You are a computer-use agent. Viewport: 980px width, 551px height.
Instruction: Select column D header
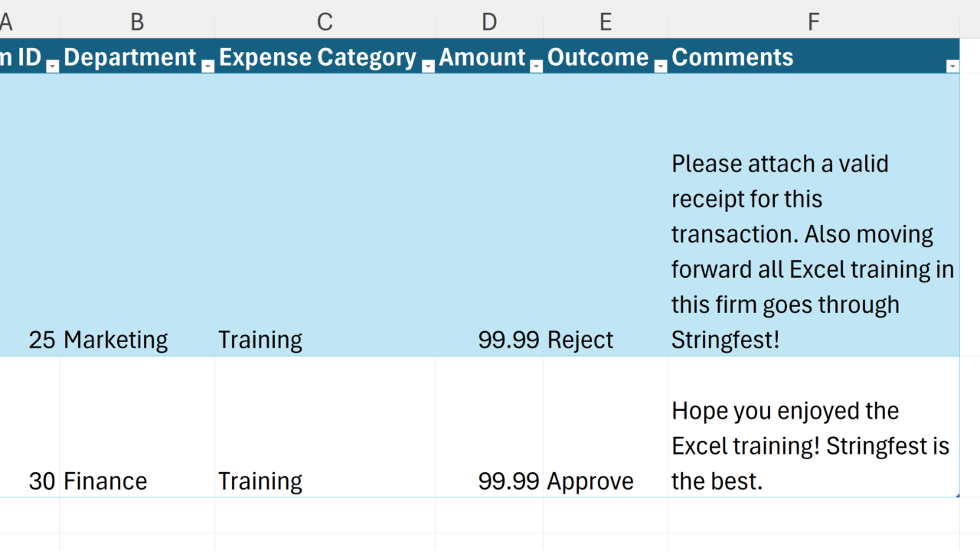489,22
